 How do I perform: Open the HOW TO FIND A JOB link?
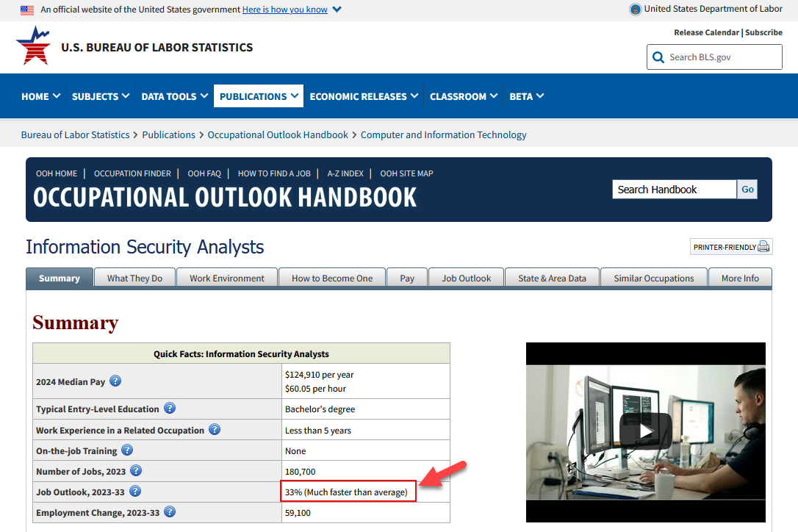click(274, 173)
